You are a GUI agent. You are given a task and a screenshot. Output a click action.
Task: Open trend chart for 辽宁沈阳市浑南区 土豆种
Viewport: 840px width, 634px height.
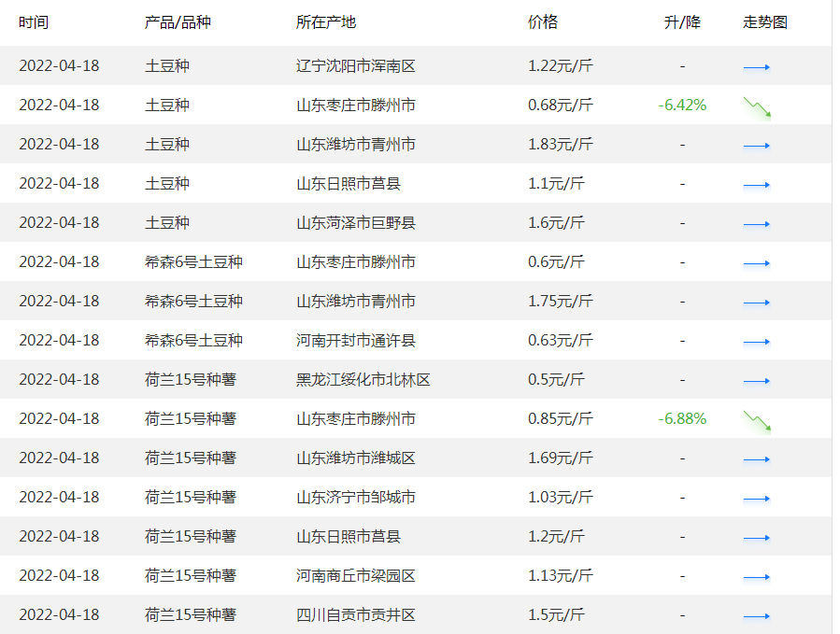click(x=756, y=66)
